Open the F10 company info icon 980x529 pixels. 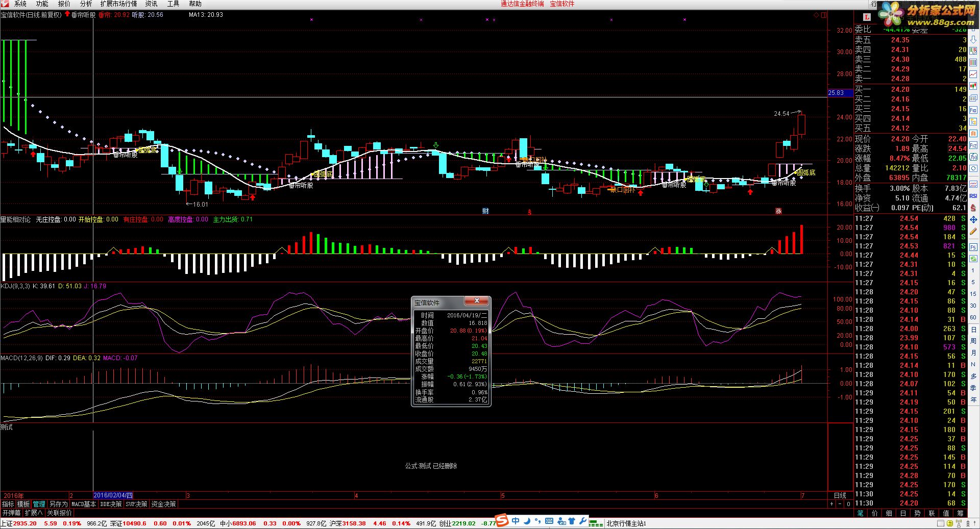973,109
